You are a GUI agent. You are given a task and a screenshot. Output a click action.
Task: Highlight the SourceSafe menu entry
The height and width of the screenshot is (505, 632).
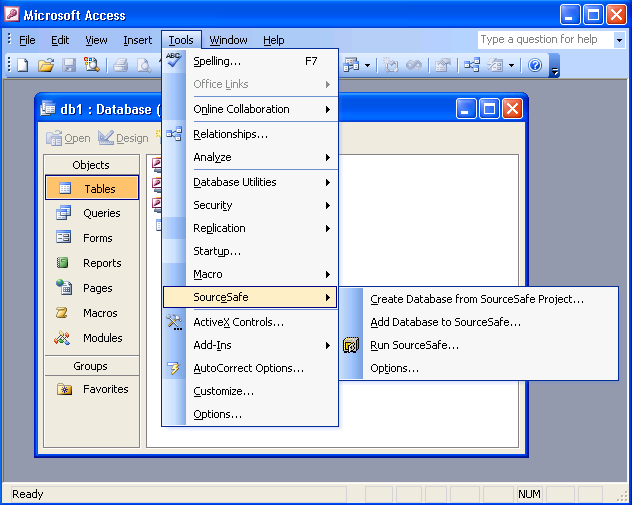click(x=250, y=297)
